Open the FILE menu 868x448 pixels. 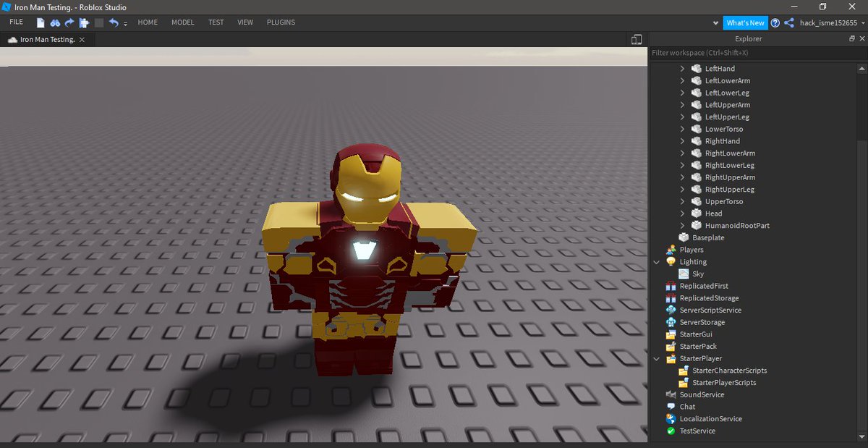(16, 22)
